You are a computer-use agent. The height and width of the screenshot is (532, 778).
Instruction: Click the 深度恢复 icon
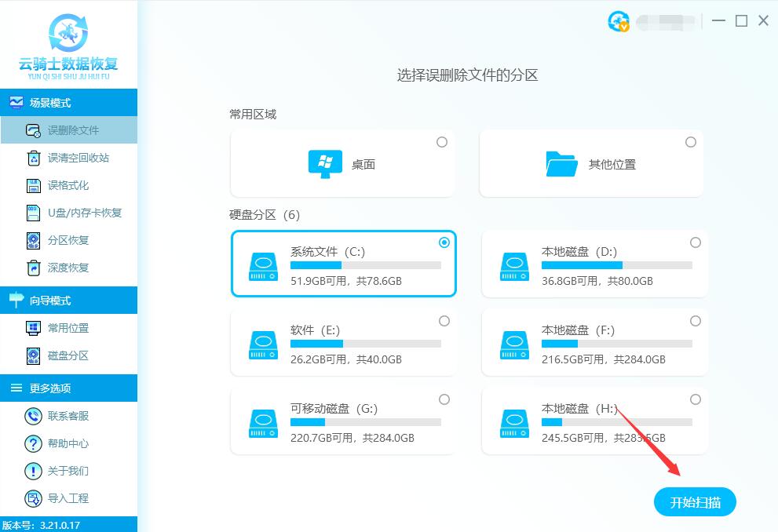[x=33, y=268]
